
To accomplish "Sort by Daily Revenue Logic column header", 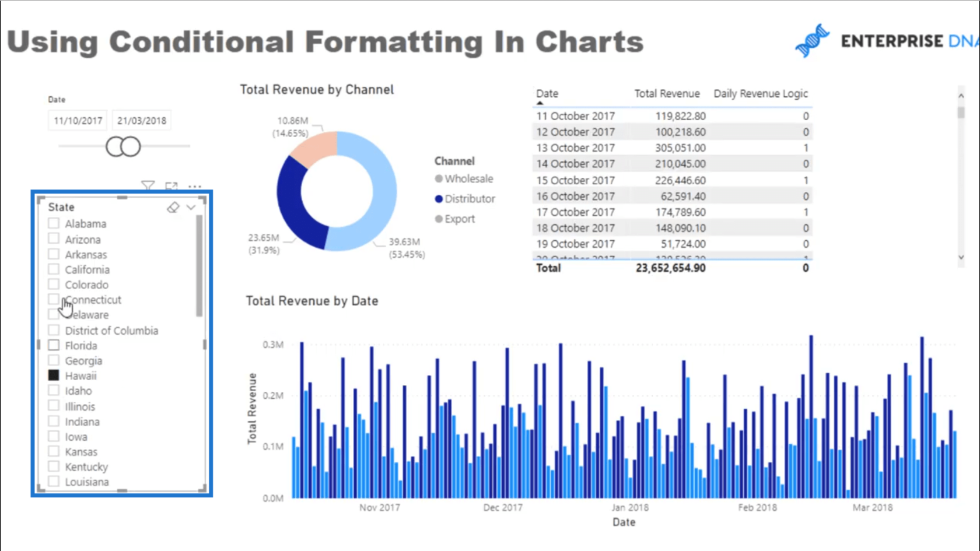I will [761, 94].
